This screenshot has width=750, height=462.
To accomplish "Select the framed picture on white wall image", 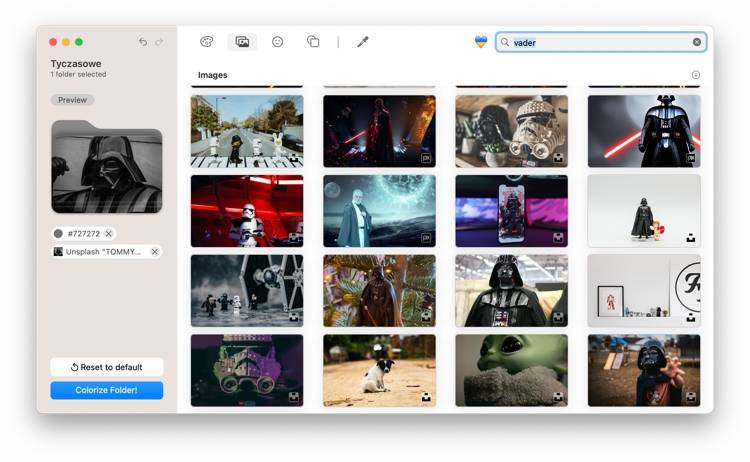I will pos(644,291).
